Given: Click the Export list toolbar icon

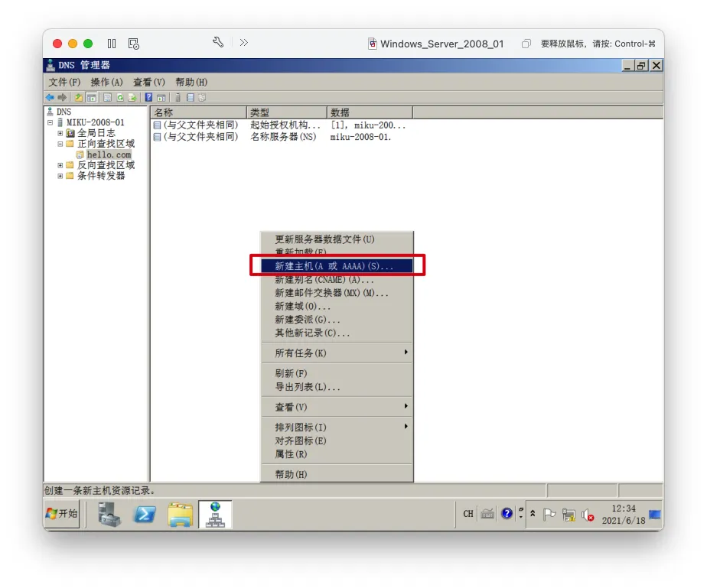Looking at the screenshot, I should point(132,97).
